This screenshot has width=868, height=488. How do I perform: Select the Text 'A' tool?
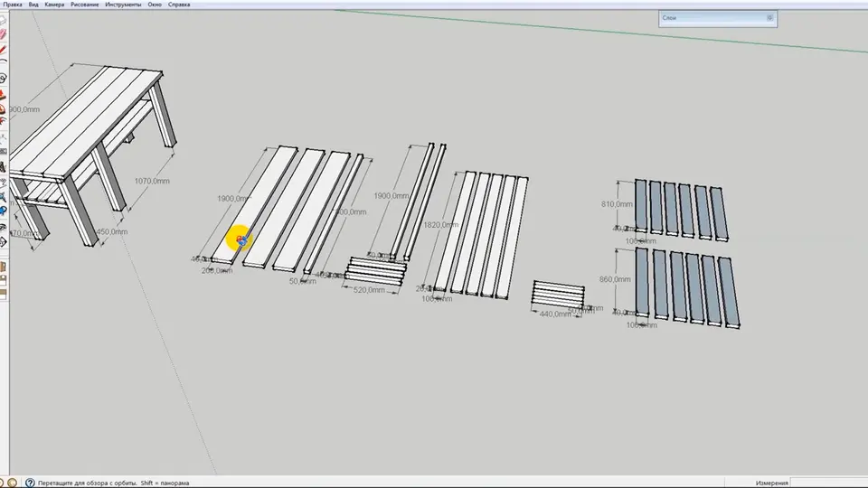point(3,166)
